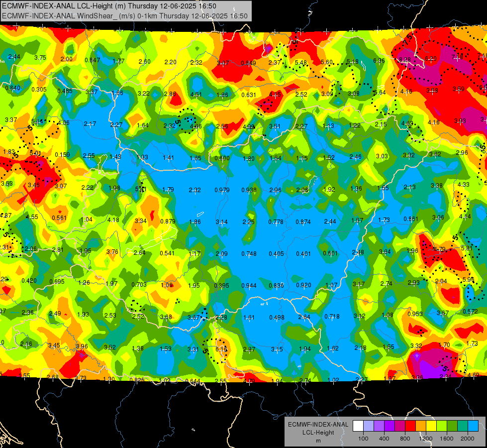Click the red legend swatch

click(410, 426)
